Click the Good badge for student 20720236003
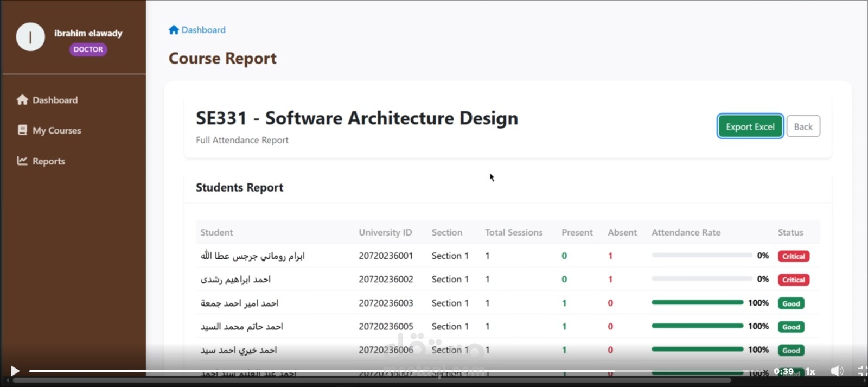Screen dimensions: 868x387 click(791, 303)
